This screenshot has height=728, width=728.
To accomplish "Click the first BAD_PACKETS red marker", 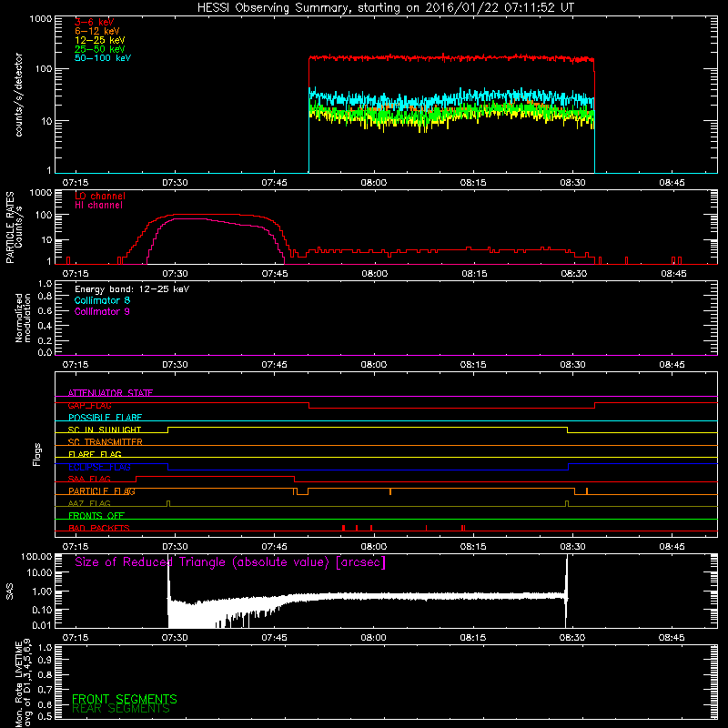I will [344, 528].
